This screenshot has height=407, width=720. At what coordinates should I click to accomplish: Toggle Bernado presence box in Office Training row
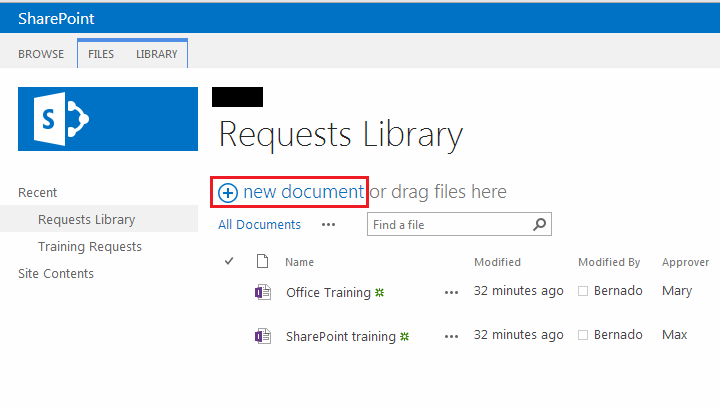click(x=583, y=292)
